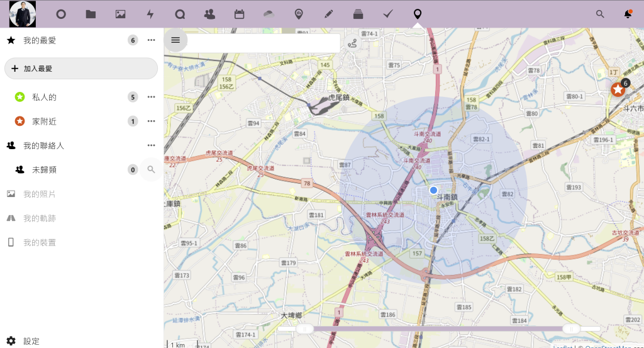Click the map search input field
The height and width of the screenshot is (348, 644).
click(x=263, y=42)
